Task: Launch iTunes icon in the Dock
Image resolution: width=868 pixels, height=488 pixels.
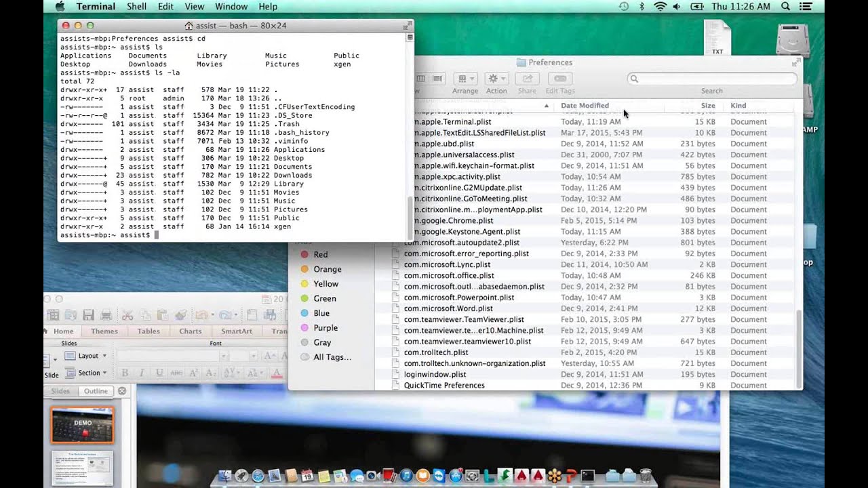Action: (406, 476)
